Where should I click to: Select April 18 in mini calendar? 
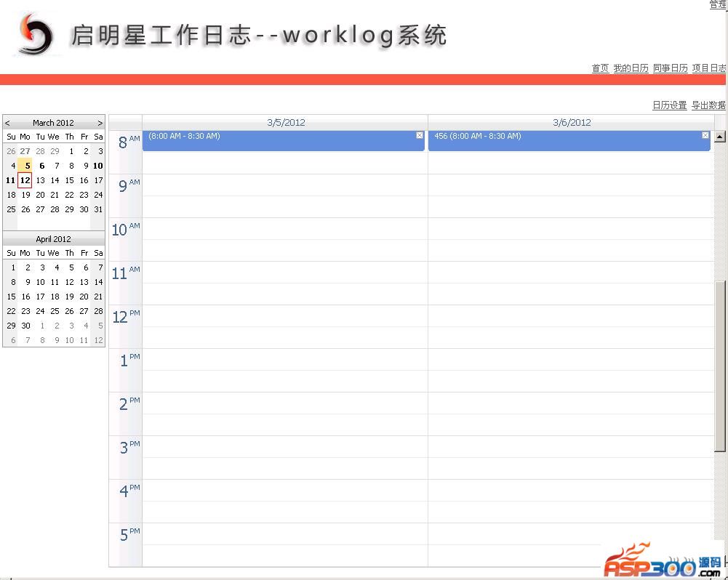coord(55,297)
